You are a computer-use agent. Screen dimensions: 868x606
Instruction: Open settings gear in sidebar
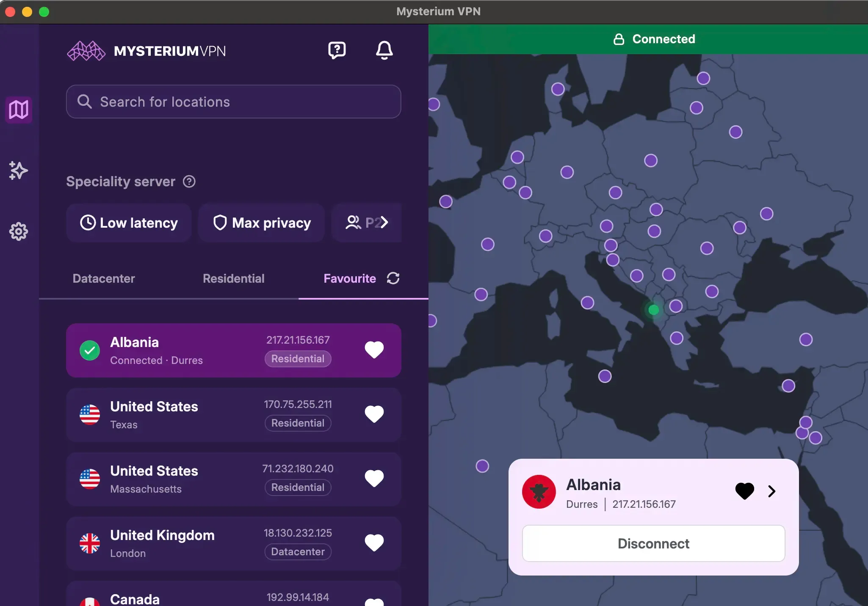pyautogui.click(x=19, y=231)
